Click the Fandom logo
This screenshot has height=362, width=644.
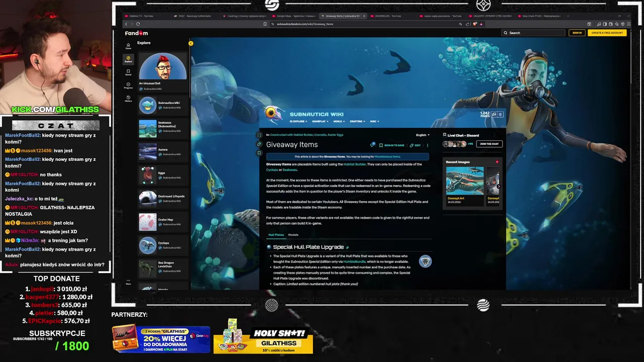pyautogui.click(x=136, y=33)
